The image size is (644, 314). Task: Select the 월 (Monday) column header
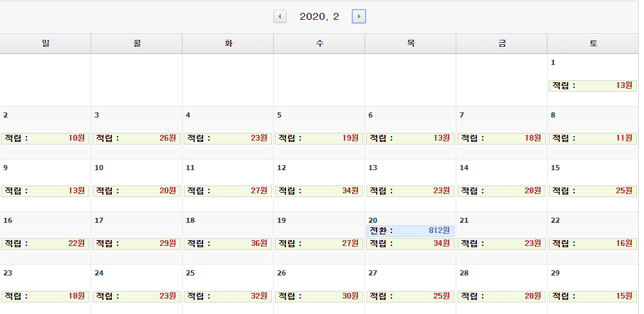click(x=137, y=44)
